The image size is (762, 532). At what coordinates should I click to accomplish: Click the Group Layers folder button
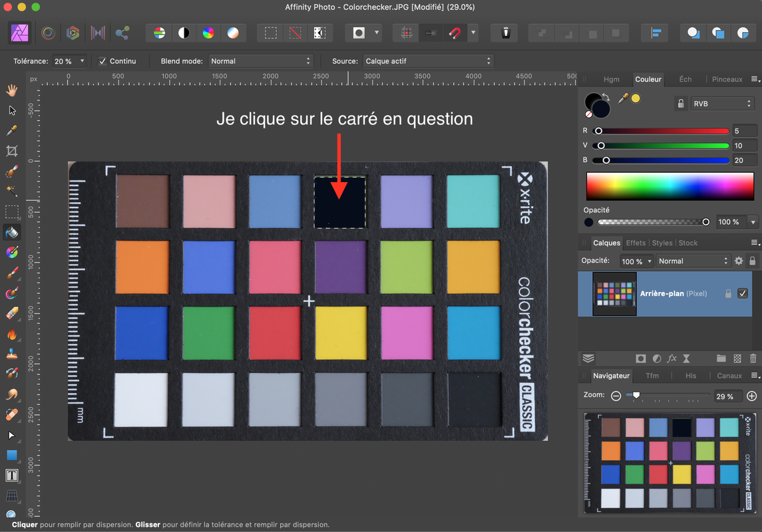tap(721, 358)
